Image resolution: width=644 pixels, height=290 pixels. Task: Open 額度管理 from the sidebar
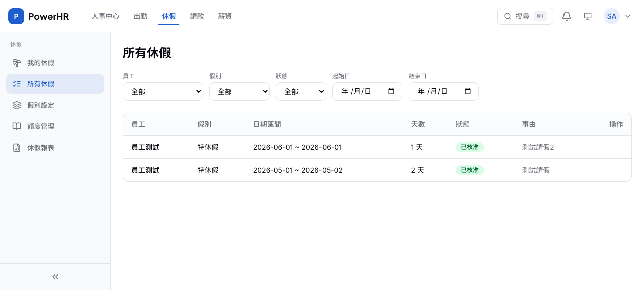point(41,126)
